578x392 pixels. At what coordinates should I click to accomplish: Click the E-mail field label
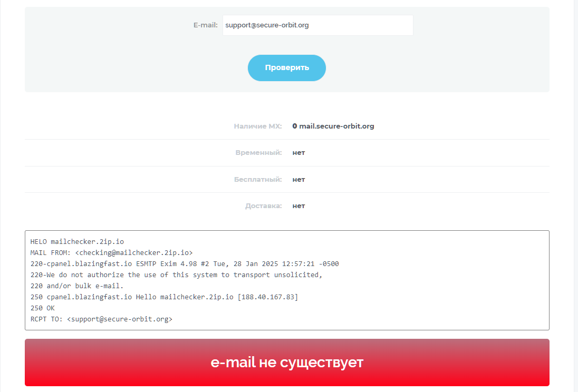[x=205, y=25]
